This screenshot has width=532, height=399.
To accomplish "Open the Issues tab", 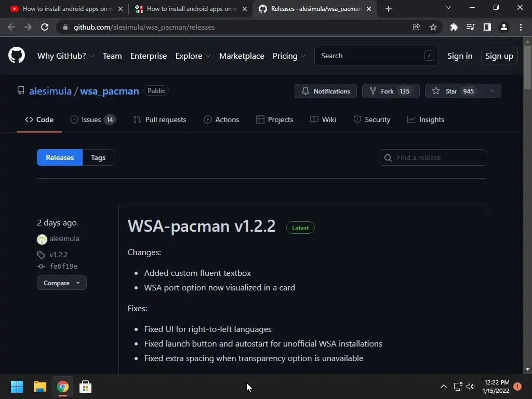I will (x=93, y=119).
